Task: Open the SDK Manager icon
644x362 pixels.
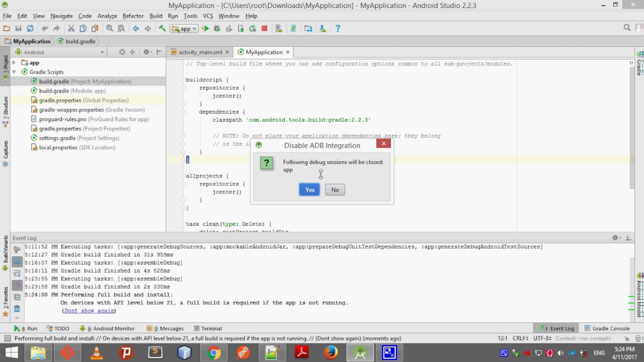Action: tap(323, 29)
